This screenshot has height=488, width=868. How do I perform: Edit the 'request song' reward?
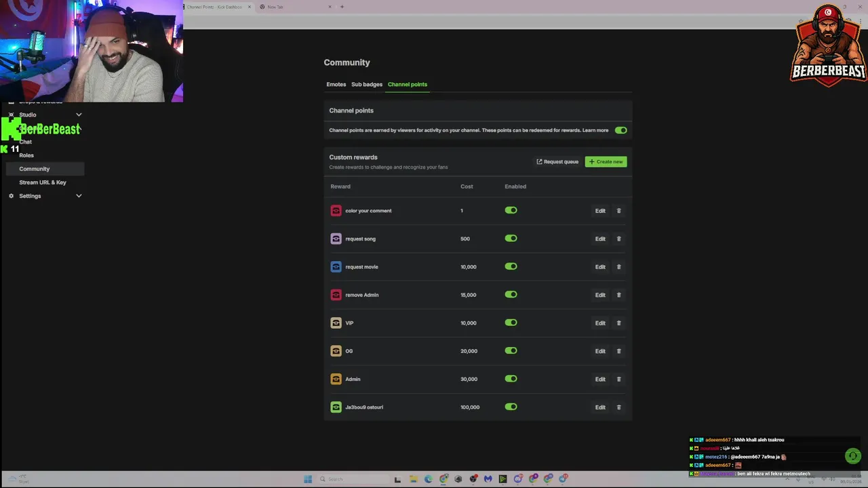coord(600,239)
